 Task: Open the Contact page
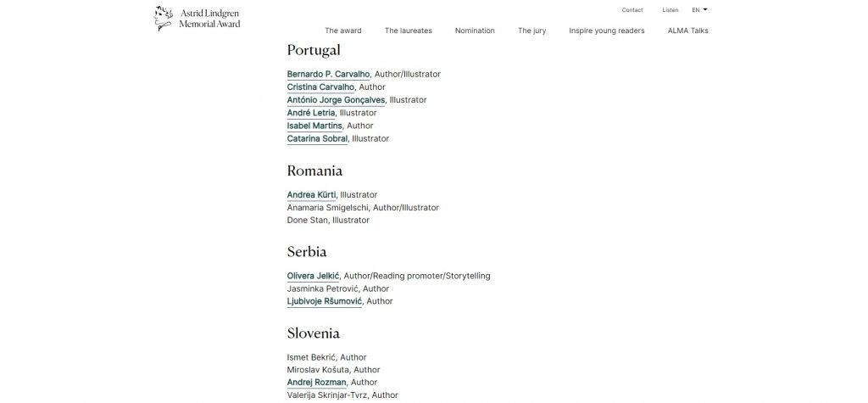pos(632,10)
